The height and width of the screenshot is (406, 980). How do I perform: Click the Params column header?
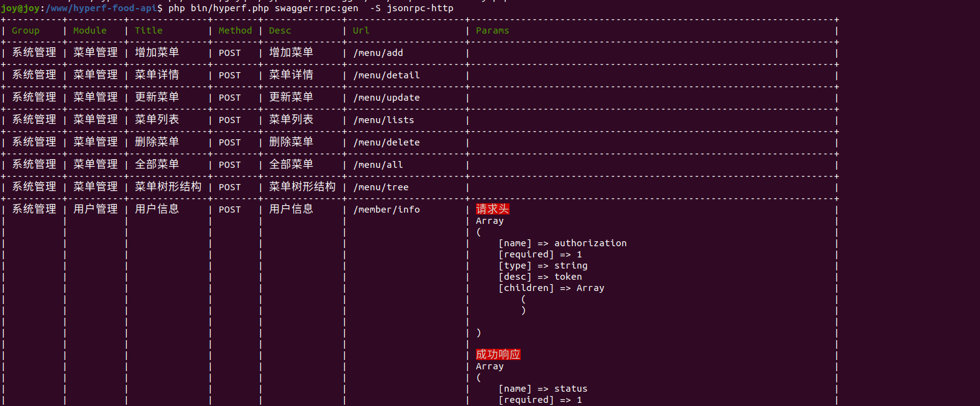(x=492, y=30)
